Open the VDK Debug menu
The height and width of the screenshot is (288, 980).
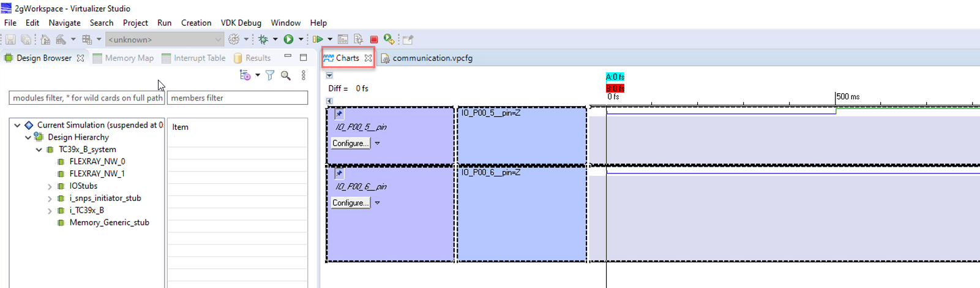pyautogui.click(x=241, y=23)
